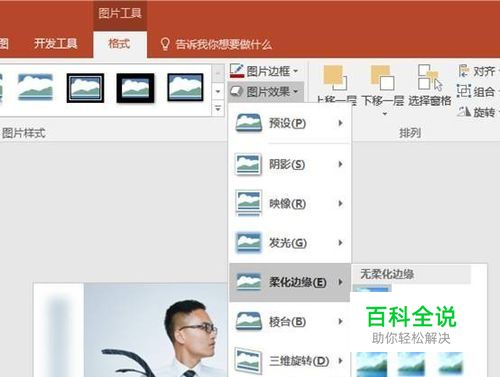Open the 映像(R) reflection submenu
This screenshot has width=500, height=377.
click(289, 203)
